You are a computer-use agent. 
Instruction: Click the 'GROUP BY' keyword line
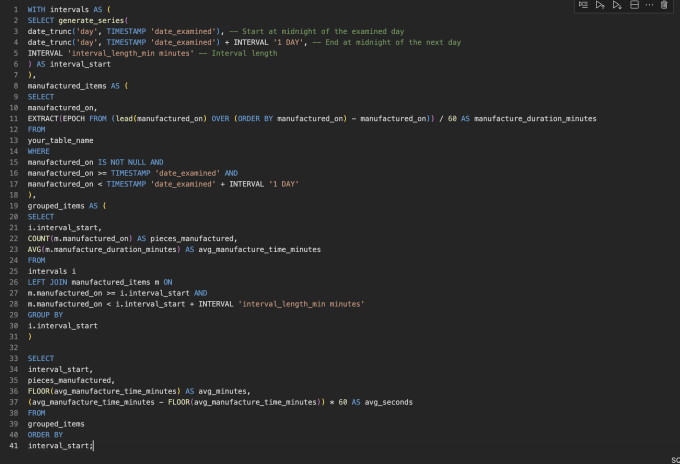[x=45, y=315]
